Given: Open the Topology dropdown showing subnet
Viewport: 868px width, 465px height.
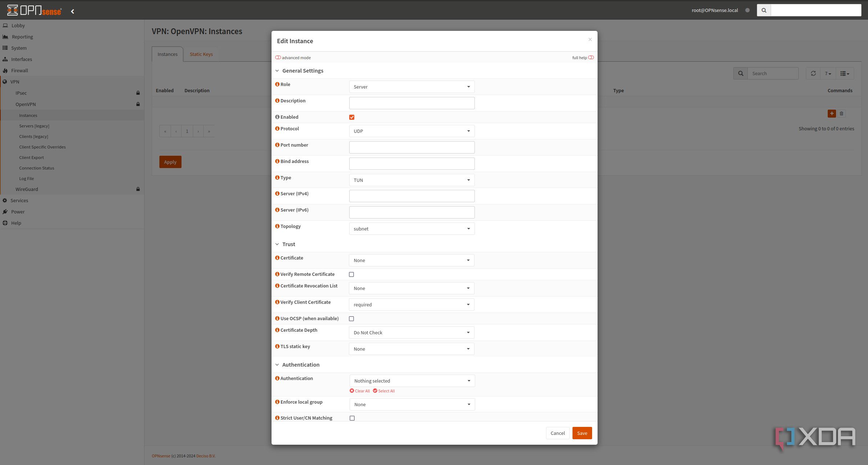Looking at the screenshot, I should (412, 229).
